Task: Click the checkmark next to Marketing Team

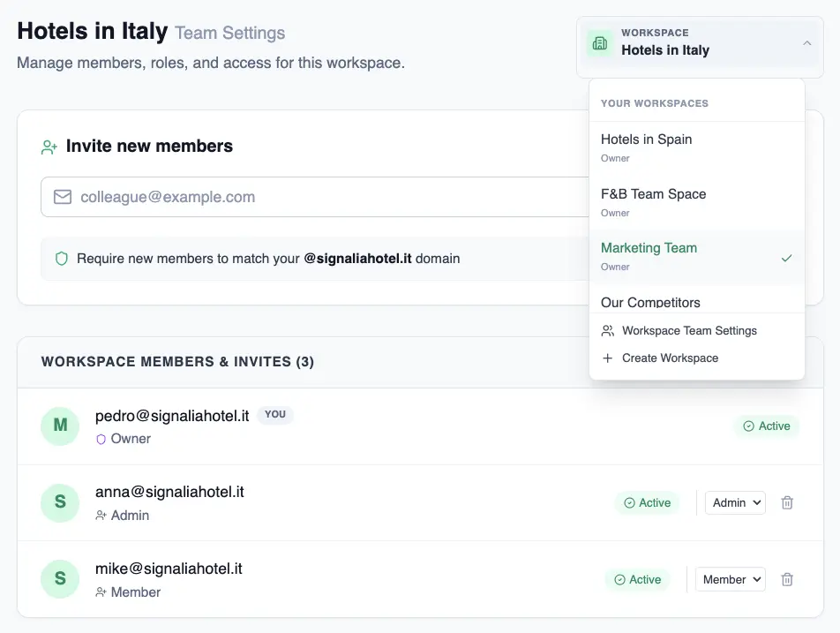Action: (786, 258)
